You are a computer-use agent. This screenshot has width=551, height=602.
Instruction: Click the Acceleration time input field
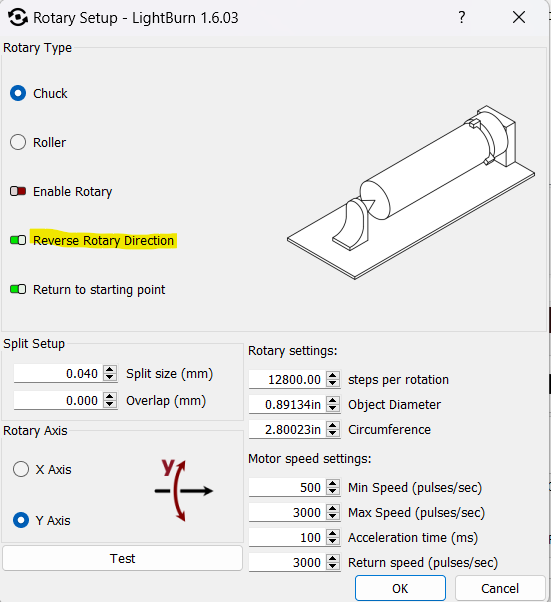287,537
